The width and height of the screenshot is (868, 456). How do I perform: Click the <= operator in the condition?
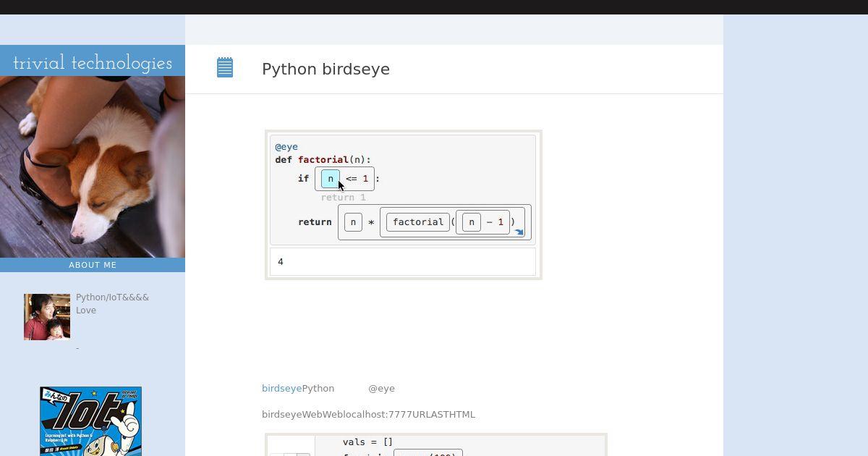coord(352,179)
